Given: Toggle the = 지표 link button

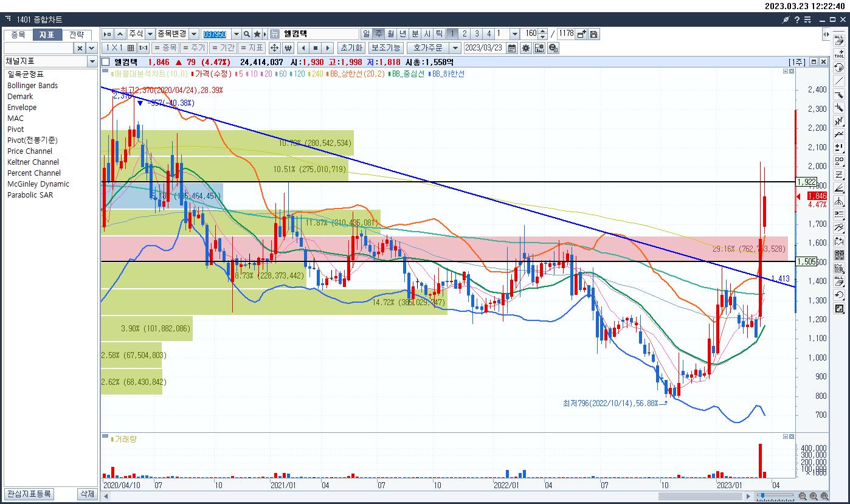Looking at the screenshot, I should pos(252,48).
